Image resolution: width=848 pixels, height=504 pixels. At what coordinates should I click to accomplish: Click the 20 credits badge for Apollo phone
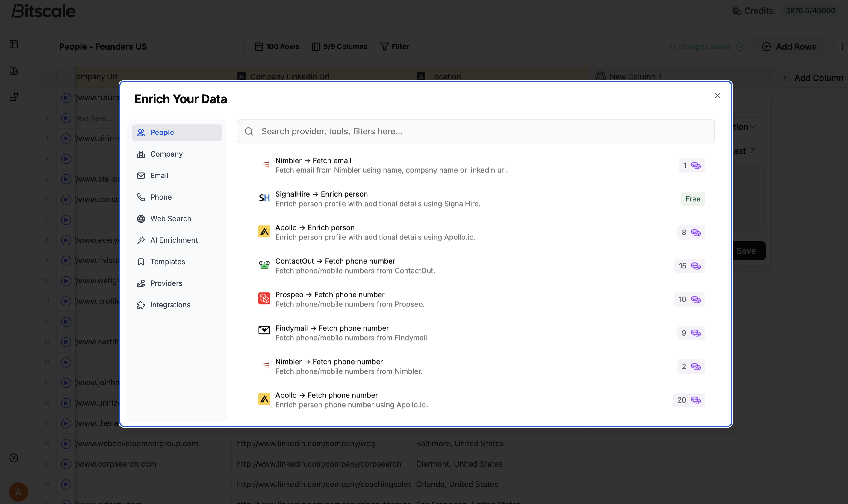pyautogui.click(x=689, y=400)
